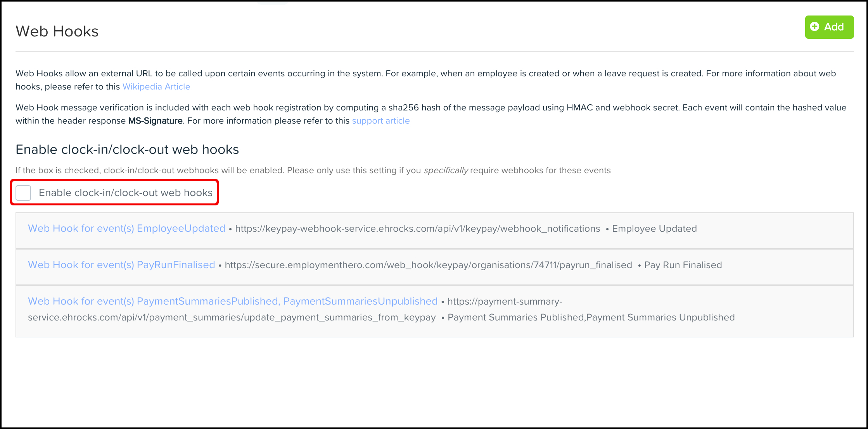
Task: Open the PayRunFinalised web hook entry
Action: point(121,265)
